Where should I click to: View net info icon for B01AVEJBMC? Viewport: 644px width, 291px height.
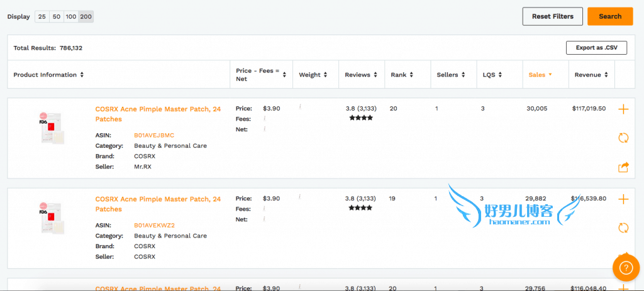[x=265, y=129]
